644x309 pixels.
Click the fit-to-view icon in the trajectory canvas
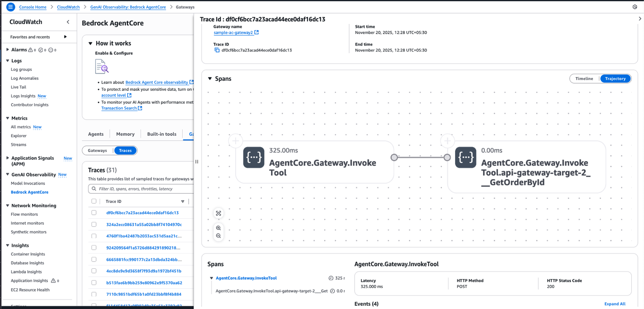[218, 213]
